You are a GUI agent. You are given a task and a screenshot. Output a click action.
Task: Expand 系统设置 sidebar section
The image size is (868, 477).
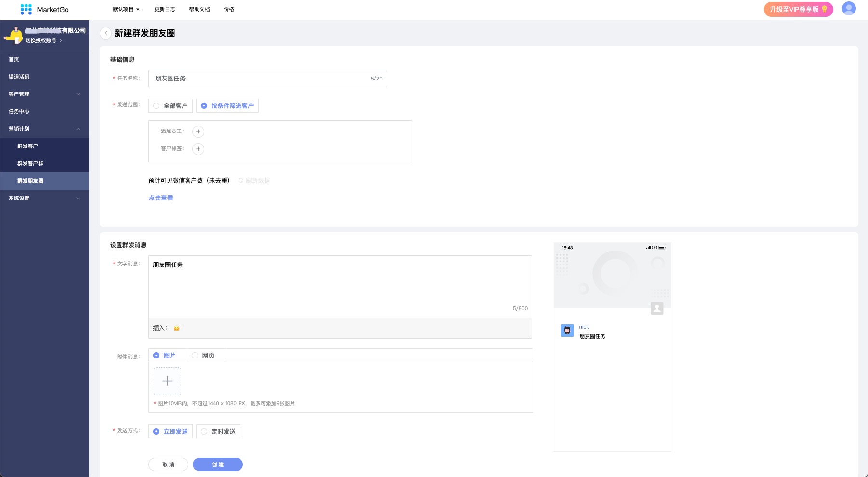point(44,198)
